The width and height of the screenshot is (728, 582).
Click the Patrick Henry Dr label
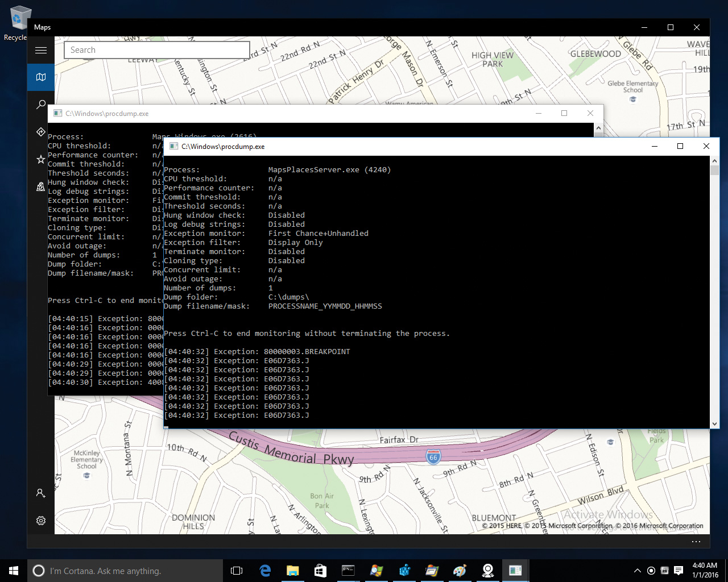click(x=356, y=81)
